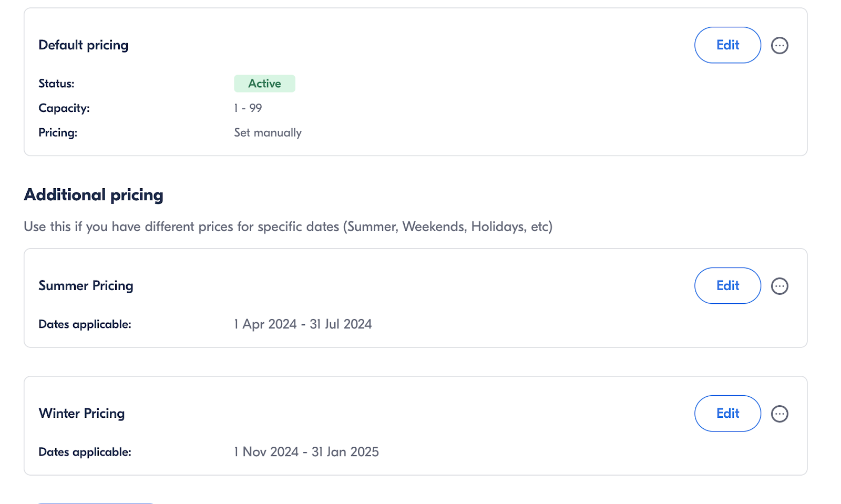Click the additional pricing description text
841x504 pixels.
coord(288,227)
